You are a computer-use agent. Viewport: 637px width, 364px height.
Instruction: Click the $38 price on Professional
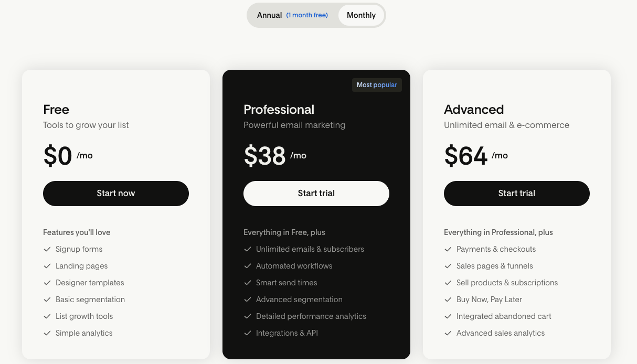click(265, 156)
